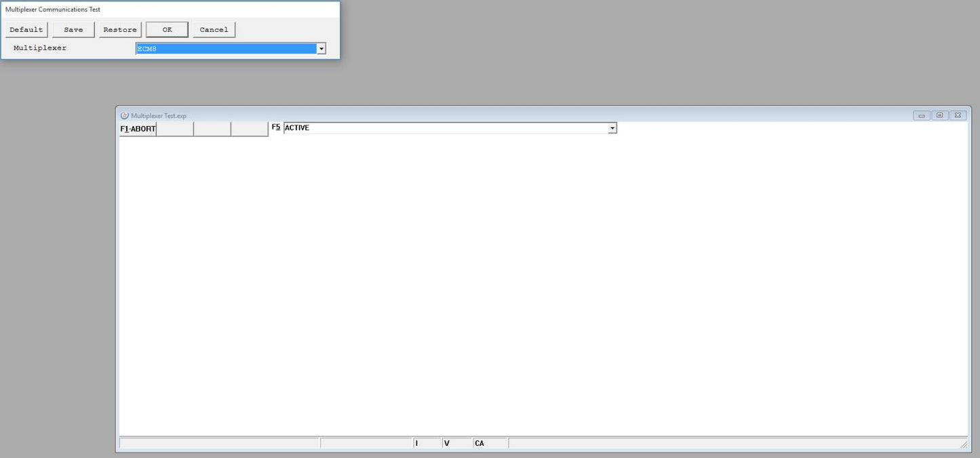This screenshot has height=458, width=980.
Task: Maximize the Multiplexer Test.exp window
Action: coord(939,115)
